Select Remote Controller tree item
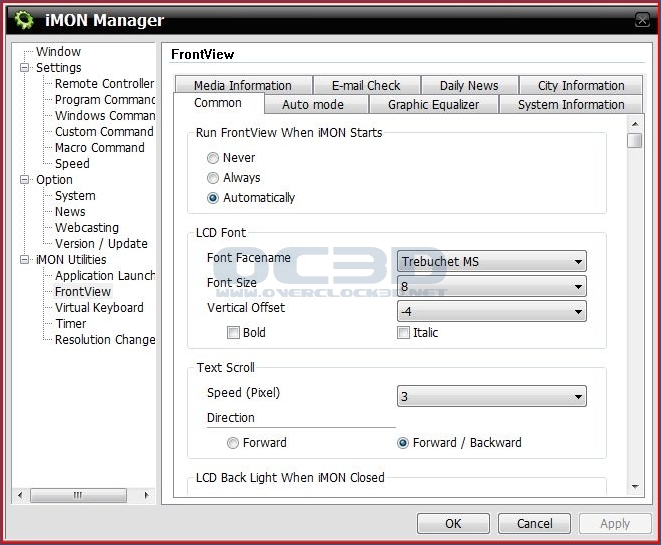 point(105,83)
